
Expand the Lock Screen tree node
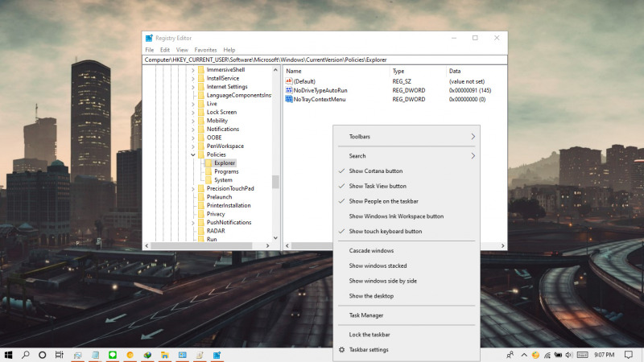tap(193, 112)
